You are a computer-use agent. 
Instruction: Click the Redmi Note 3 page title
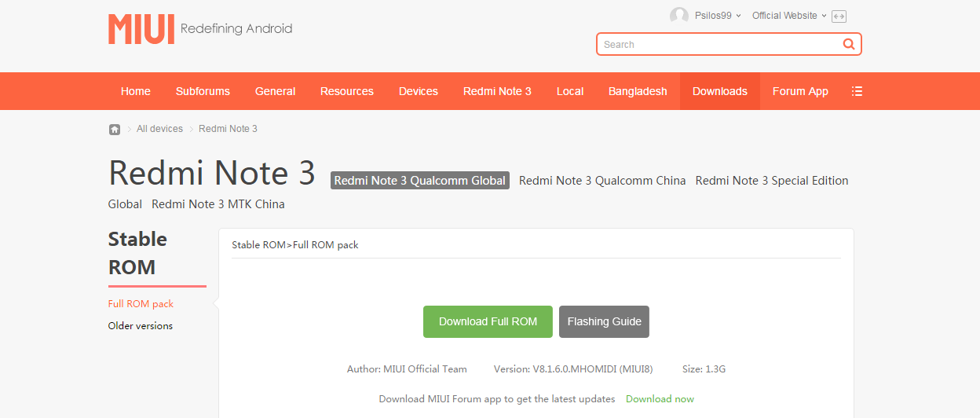click(x=212, y=173)
